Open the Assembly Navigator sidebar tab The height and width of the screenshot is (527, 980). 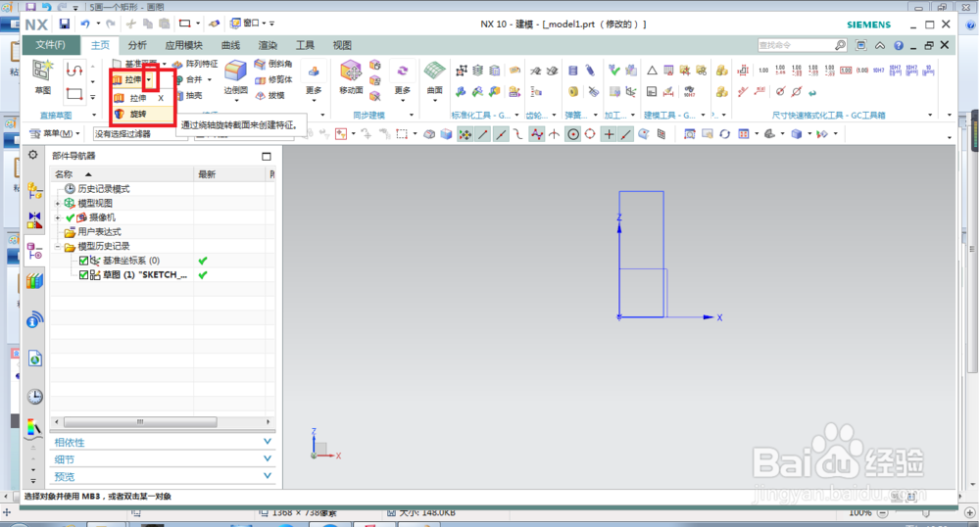(x=34, y=190)
